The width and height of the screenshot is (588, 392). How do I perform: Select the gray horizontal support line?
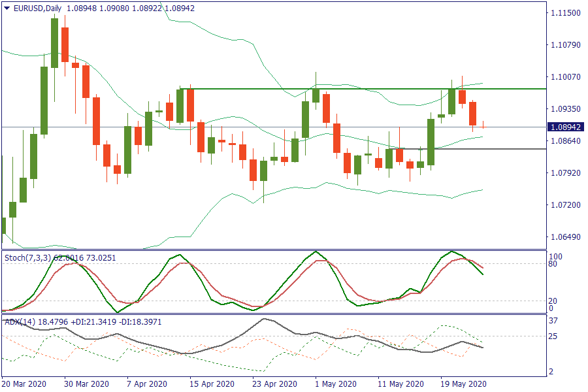(x=466, y=149)
